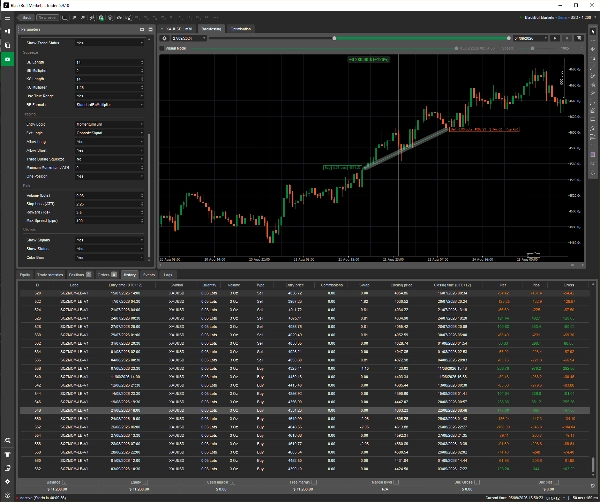Open the Show Signals dropdown
This screenshot has width=600, height=502.
tap(109, 240)
